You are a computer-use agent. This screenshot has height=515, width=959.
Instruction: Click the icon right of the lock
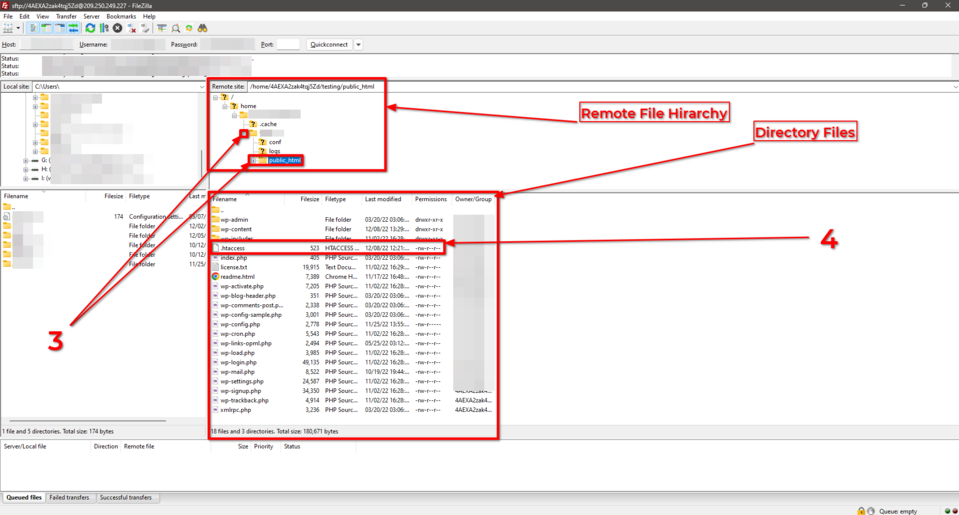tap(871, 511)
